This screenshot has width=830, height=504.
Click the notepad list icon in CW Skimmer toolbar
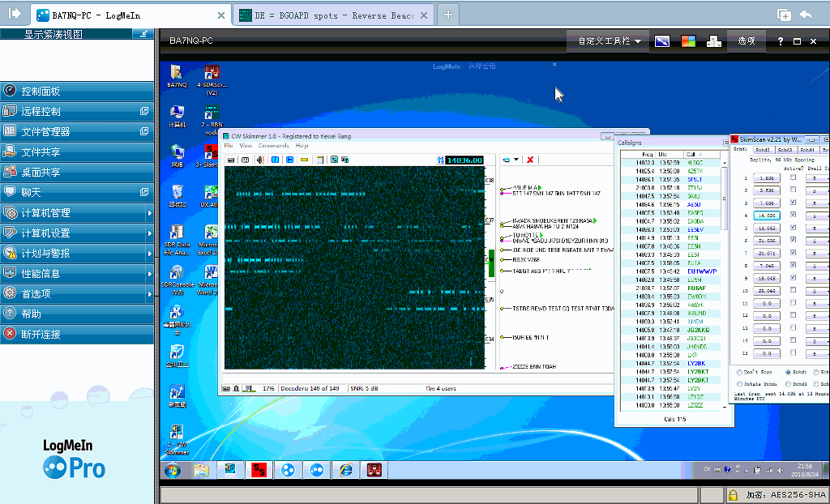pyautogui.click(x=319, y=160)
